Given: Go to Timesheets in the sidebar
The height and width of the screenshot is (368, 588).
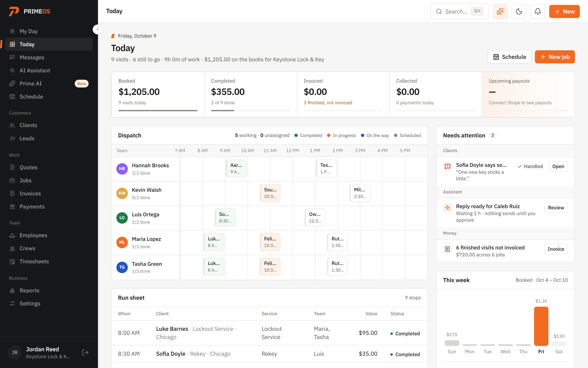Looking at the screenshot, I should click(49, 261).
